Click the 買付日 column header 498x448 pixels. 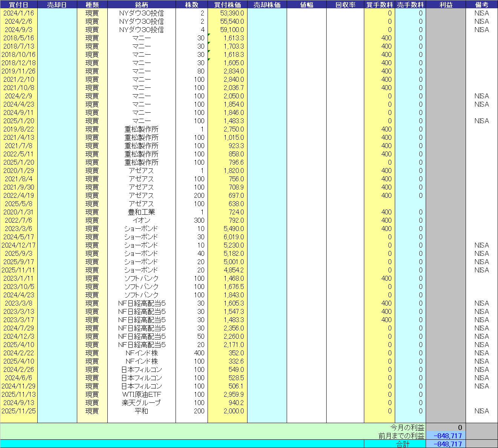click(x=18, y=5)
